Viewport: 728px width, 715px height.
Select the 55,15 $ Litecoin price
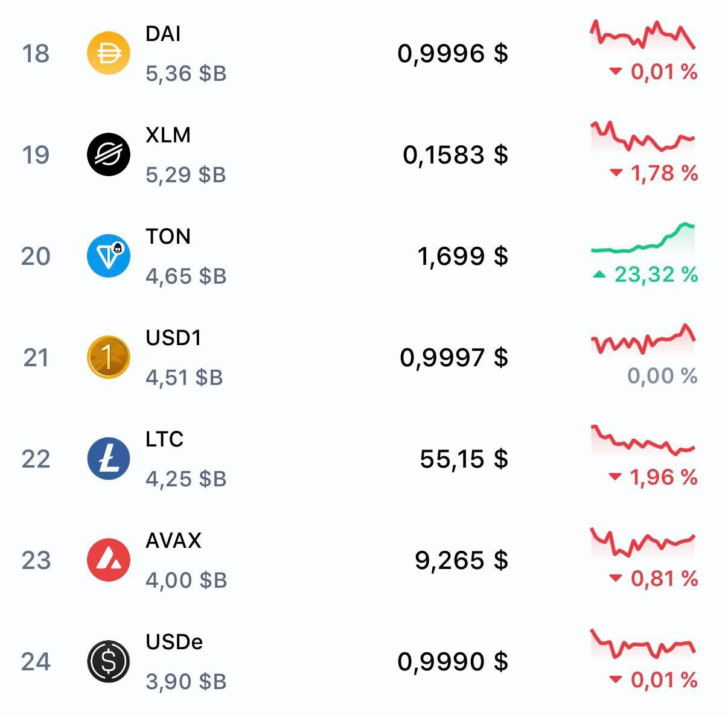[464, 459]
